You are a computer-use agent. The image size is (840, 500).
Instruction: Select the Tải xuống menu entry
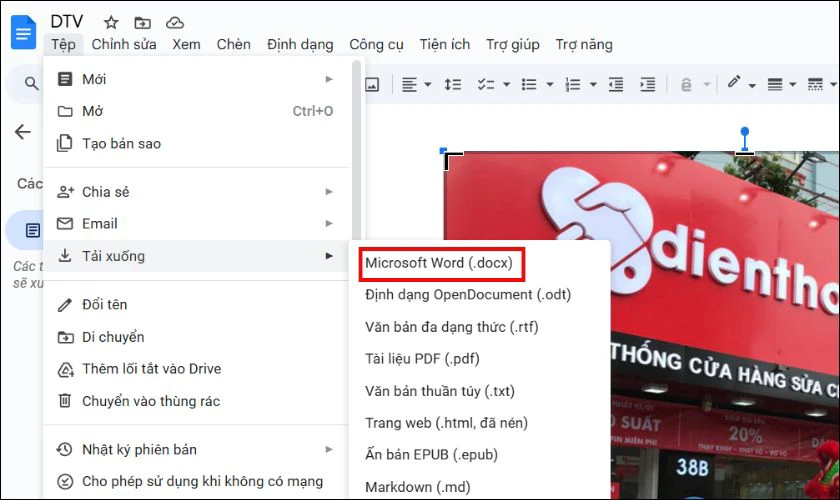pos(197,256)
